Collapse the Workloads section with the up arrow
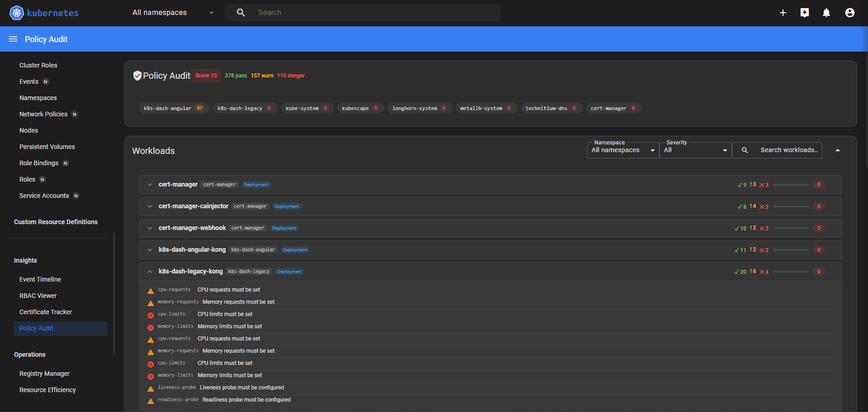The width and height of the screenshot is (868, 412). [838, 150]
